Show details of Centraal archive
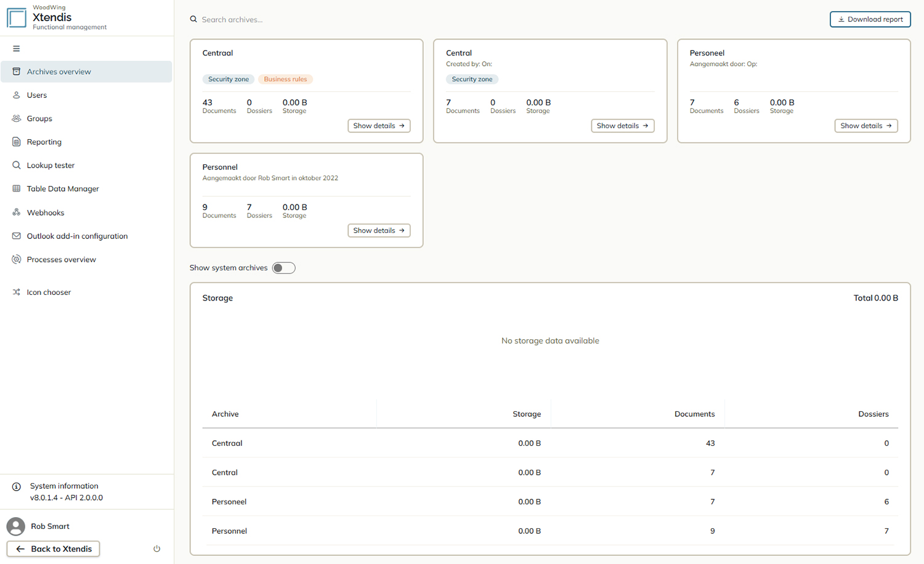This screenshot has width=924, height=564. [379, 126]
